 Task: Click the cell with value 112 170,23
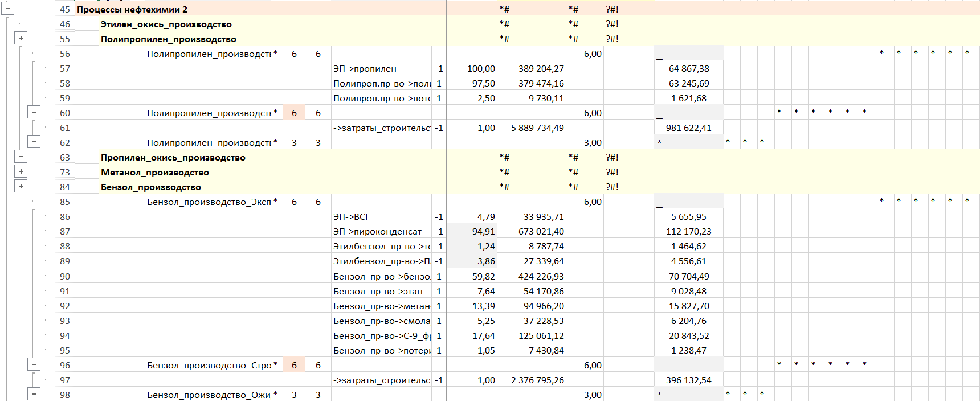tap(688, 232)
